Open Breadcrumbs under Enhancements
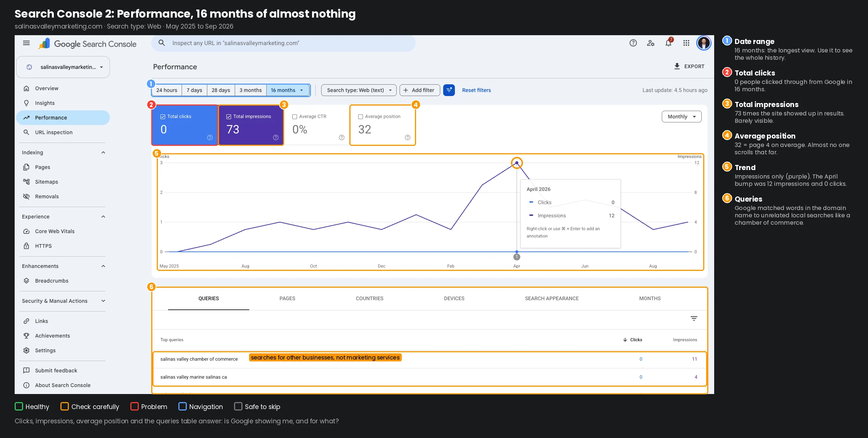Viewport: 868px width, 438px height. click(63, 281)
